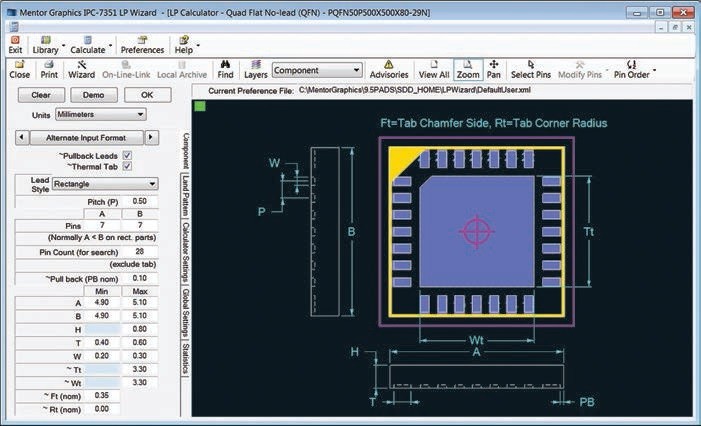Click the W Max value field

pos(140,356)
